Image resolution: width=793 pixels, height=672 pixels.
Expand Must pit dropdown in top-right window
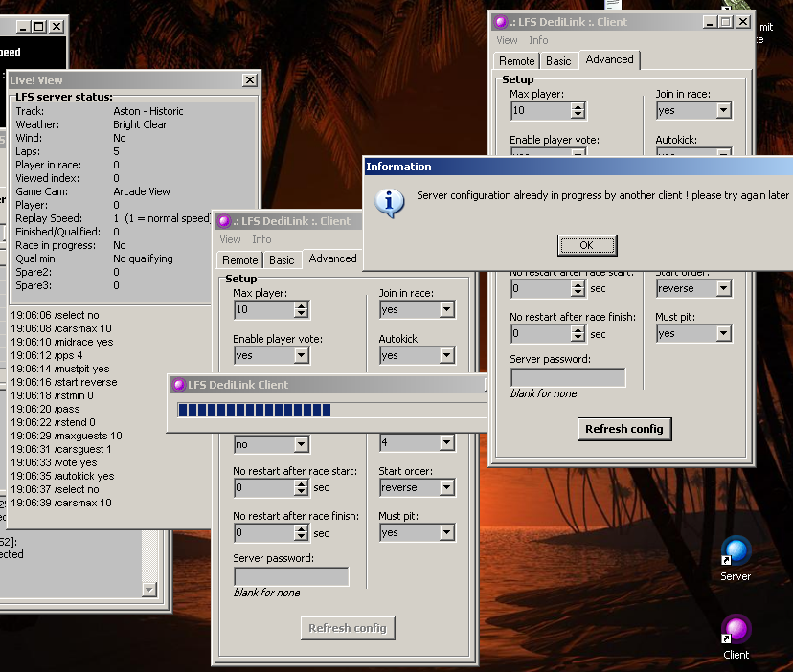tap(723, 333)
